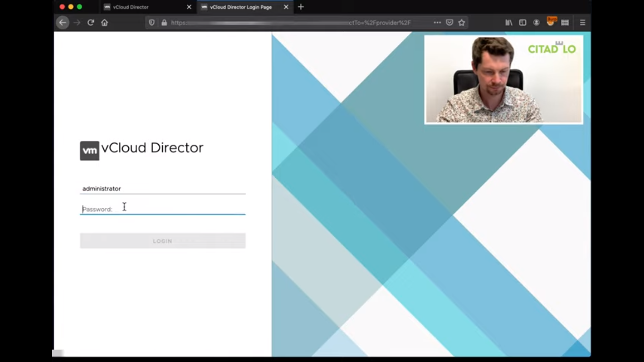Open the Firefox account icon
Screen dimensions: 644x362
[x=537, y=23]
